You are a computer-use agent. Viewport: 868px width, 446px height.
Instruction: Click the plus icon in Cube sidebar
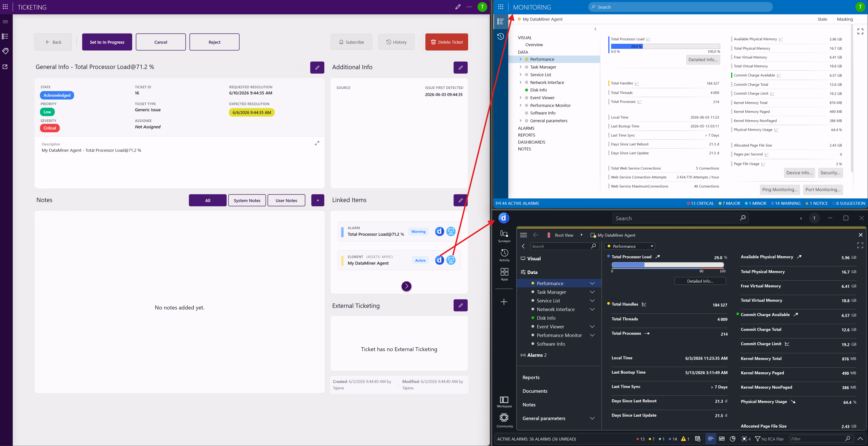click(x=504, y=302)
